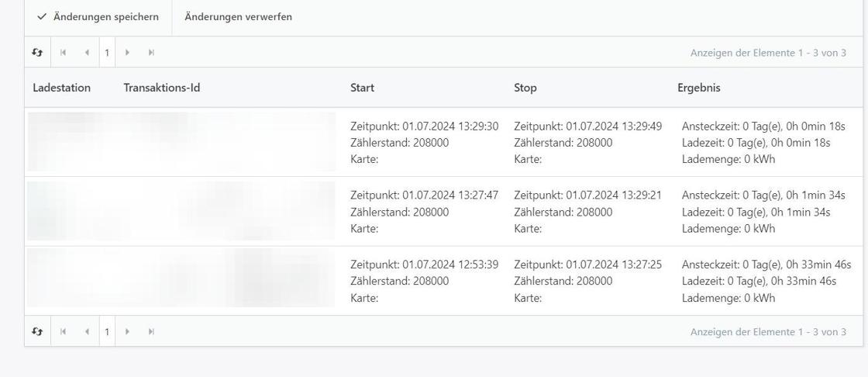
Task: Jump to last page in bottom pager
Action: [x=151, y=331]
